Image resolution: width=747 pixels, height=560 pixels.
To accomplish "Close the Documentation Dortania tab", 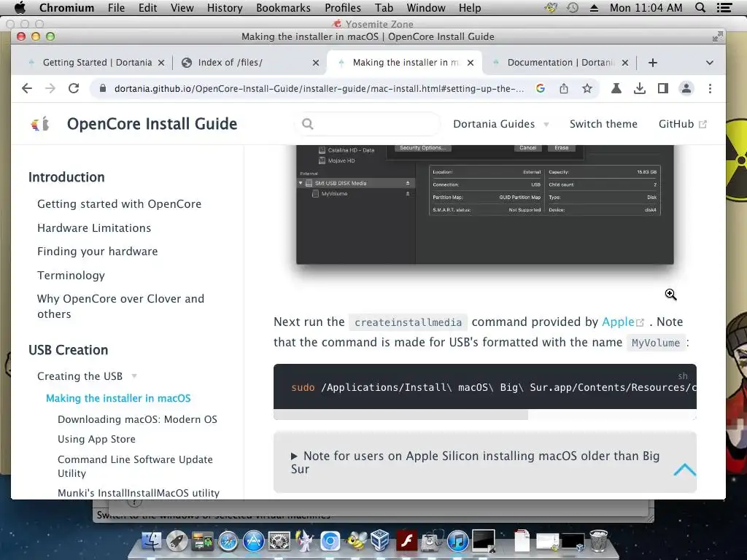I will (x=625, y=63).
